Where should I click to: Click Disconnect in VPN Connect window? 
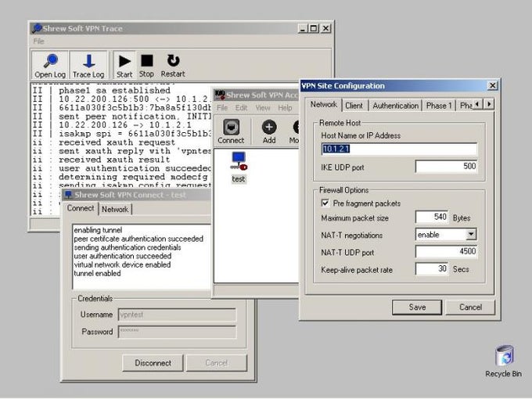[x=153, y=363]
